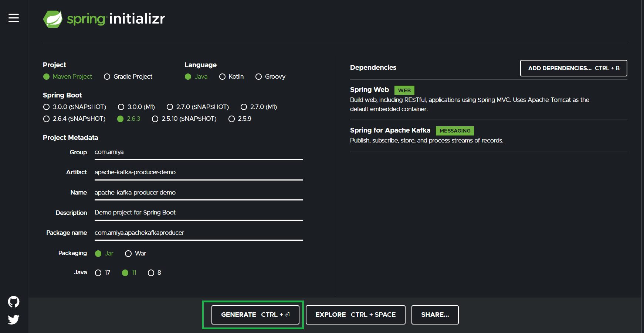Choose Java as language

196,76
